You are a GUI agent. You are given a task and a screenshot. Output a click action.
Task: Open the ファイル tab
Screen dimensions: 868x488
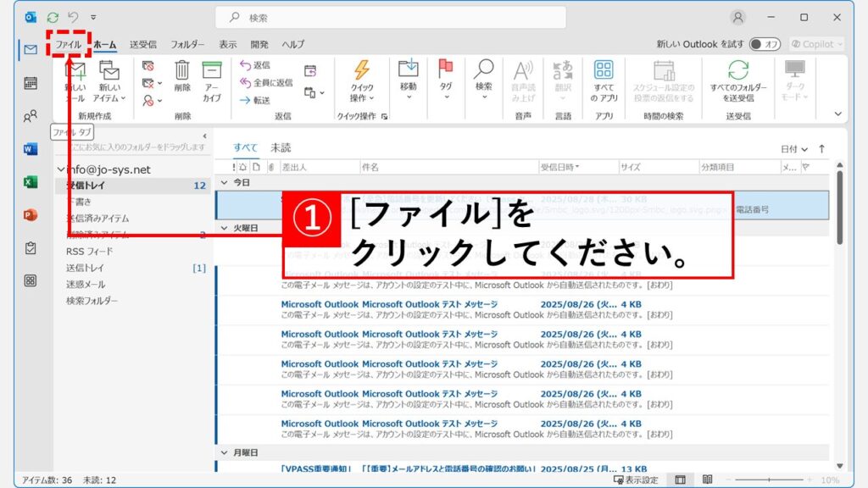pos(69,44)
